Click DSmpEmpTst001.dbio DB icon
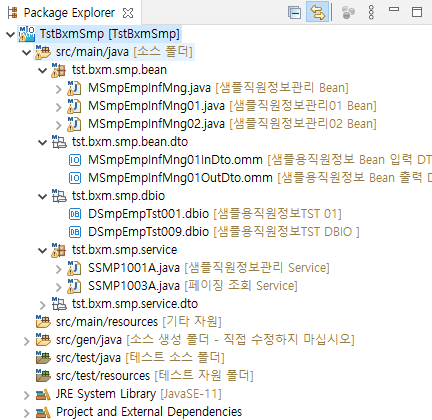The width and height of the screenshot is (432, 420). click(75, 214)
